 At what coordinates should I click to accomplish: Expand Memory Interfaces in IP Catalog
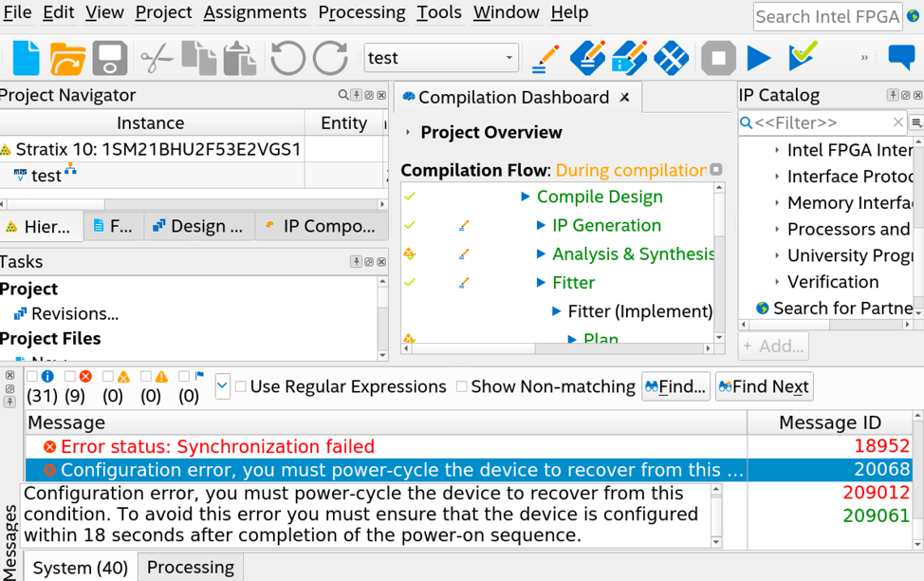[777, 202]
